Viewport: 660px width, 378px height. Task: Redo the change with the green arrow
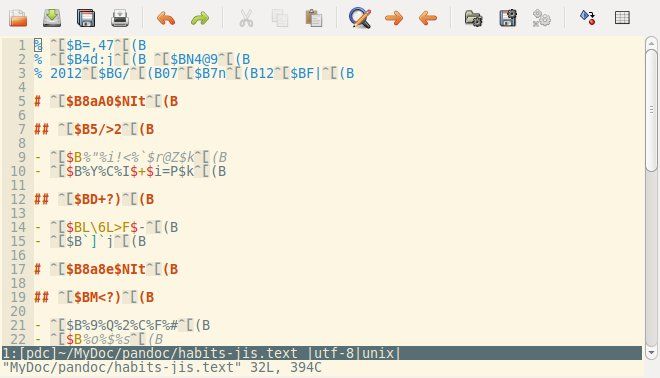point(200,18)
